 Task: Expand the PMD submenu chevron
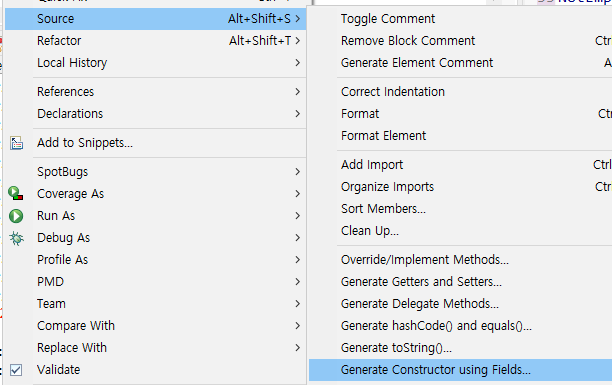coord(298,282)
